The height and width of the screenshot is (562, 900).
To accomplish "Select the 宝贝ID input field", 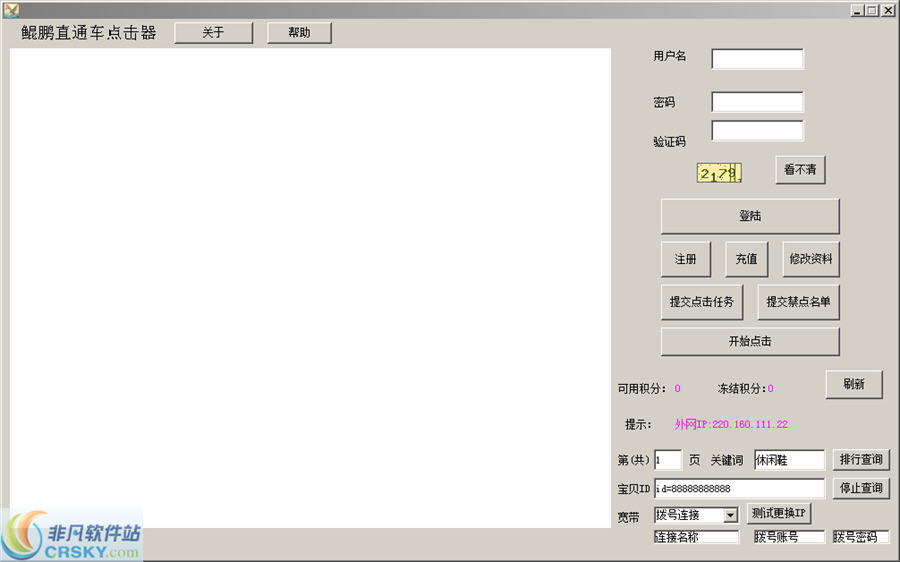I will click(738, 488).
